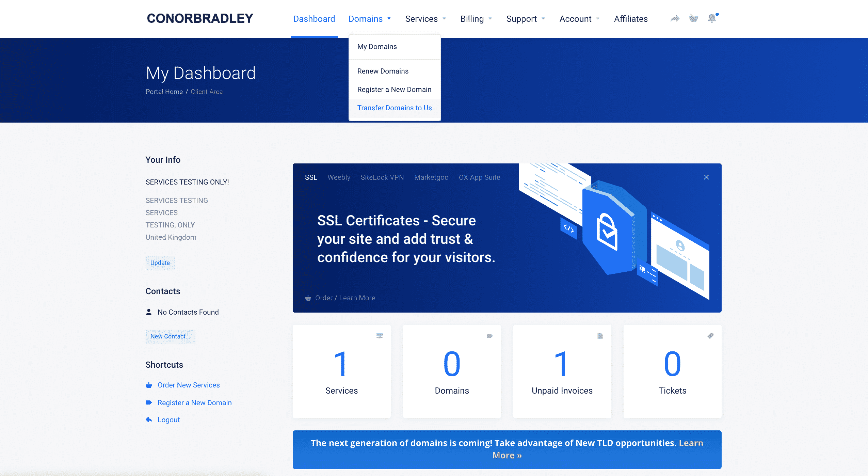The image size is (868, 476).
Task: Click the arrow icon next to Logout
Action: (149, 420)
